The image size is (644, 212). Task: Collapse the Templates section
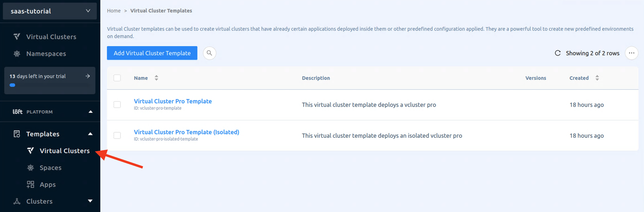90,134
